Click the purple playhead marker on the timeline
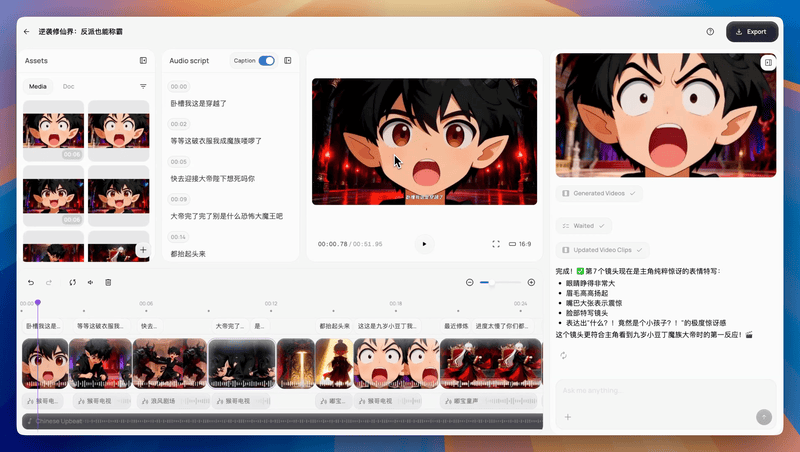The width and height of the screenshot is (800, 452). tap(38, 303)
